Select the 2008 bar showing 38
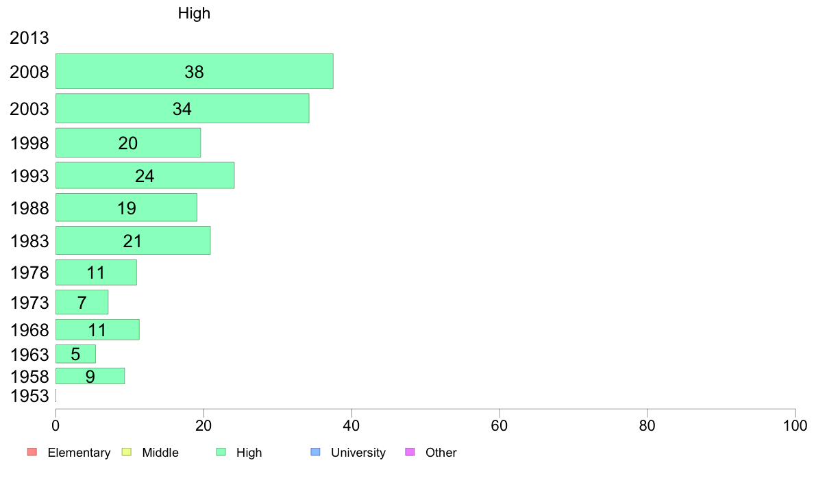The height and width of the screenshot is (504, 814). click(x=194, y=71)
